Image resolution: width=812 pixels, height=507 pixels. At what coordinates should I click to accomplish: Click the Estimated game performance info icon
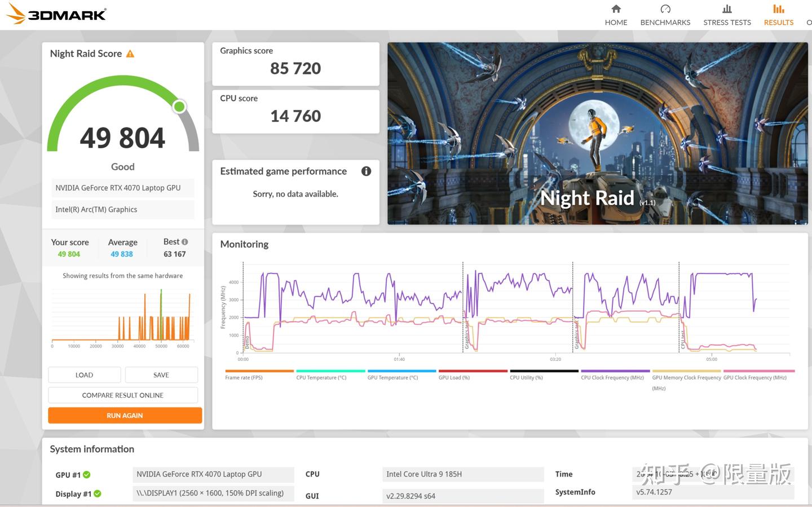click(366, 171)
